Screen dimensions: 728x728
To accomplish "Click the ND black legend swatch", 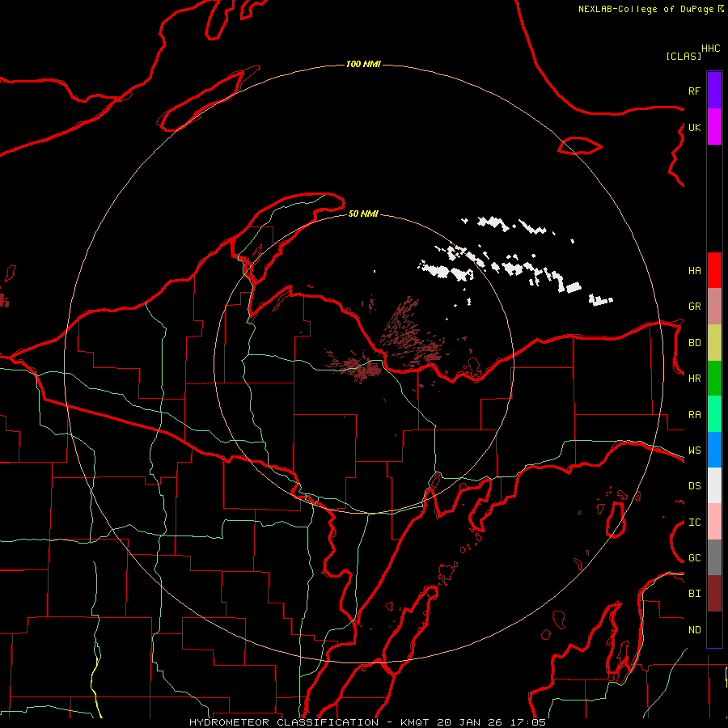I will 714,629.
